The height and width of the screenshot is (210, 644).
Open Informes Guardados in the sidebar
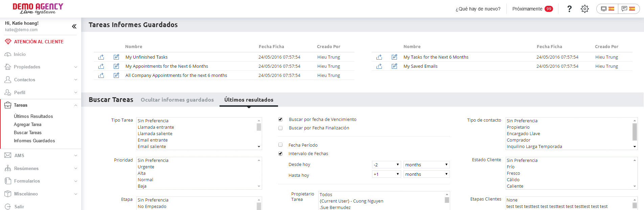34,141
